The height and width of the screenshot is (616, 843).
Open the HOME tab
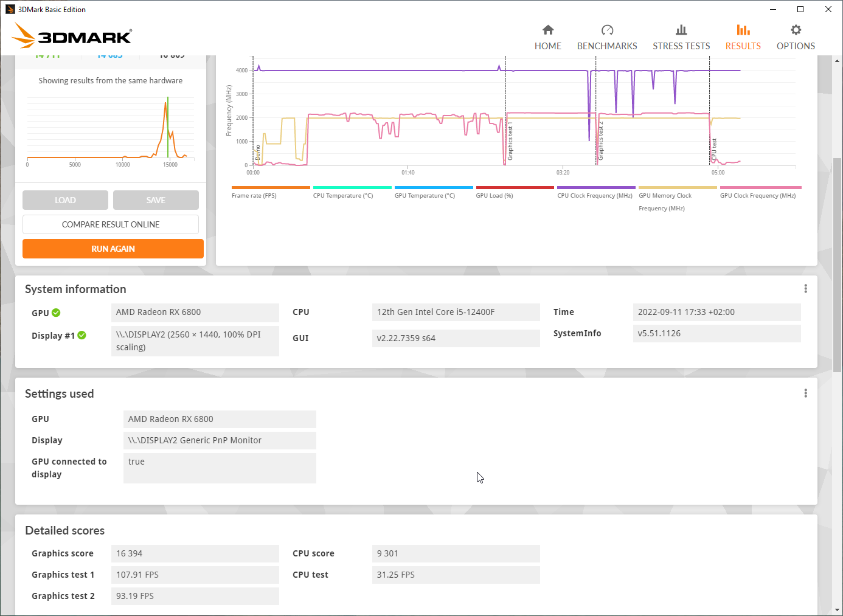tap(547, 38)
